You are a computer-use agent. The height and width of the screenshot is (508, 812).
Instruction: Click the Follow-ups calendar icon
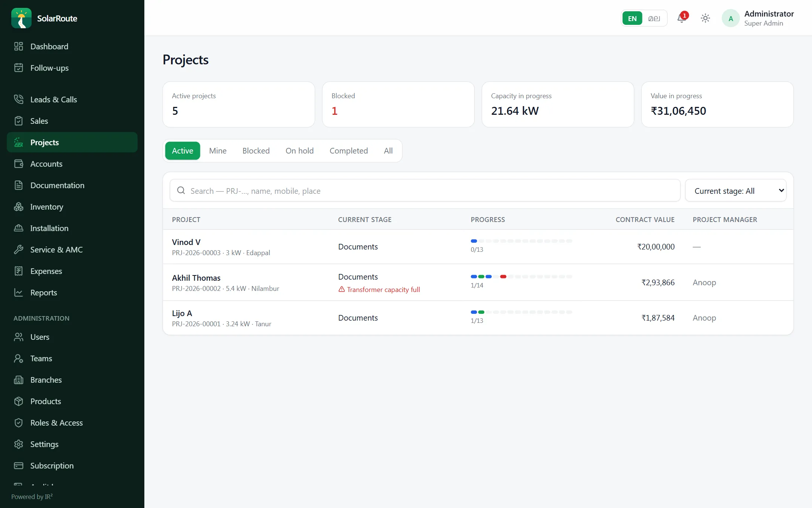click(18, 68)
